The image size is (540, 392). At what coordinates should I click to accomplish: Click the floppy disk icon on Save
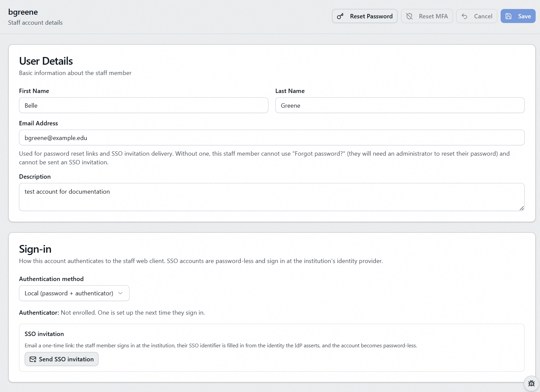click(x=508, y=16)
